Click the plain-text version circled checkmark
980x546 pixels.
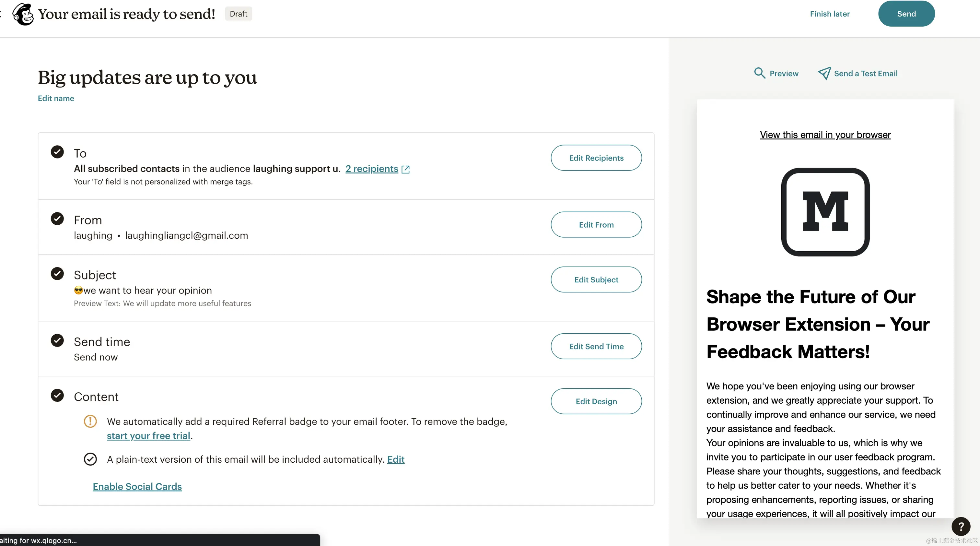click(x=90, y=459)
